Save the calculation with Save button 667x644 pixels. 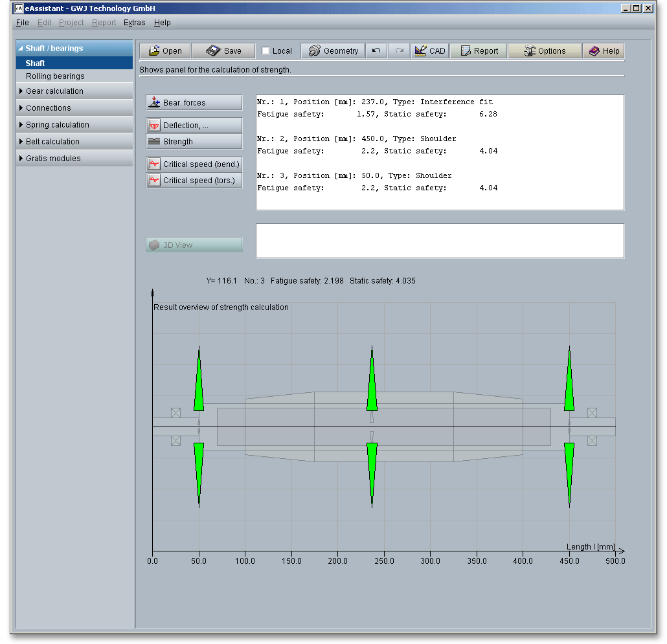224,51
